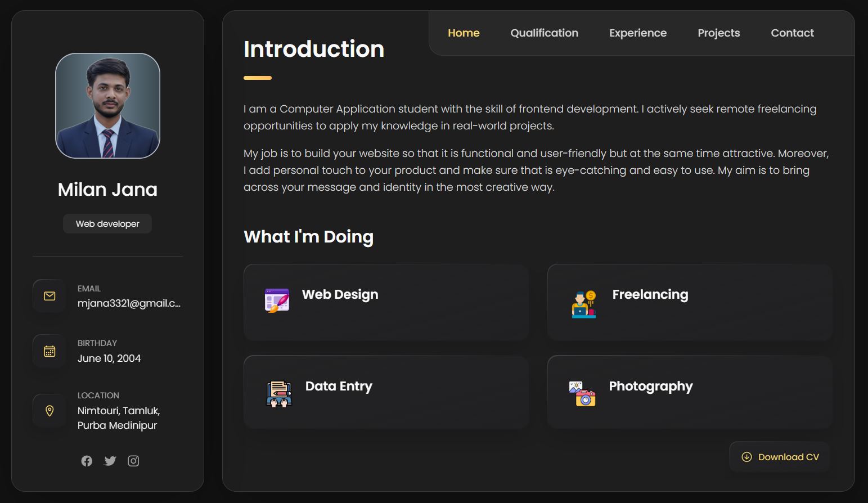Switch to the Qualification tab

pos(544,33)
